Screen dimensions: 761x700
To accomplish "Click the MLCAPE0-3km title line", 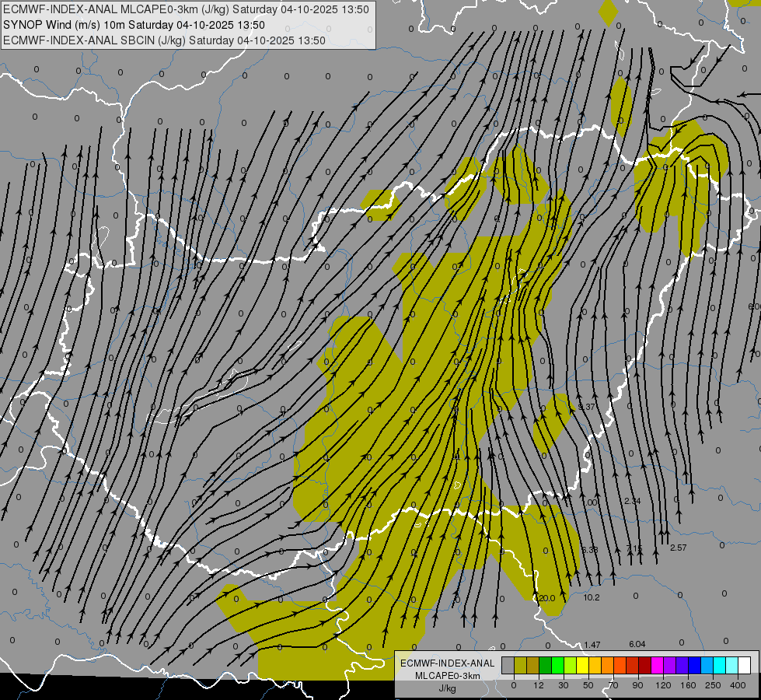I will pyautogui.click(x=186, y=9).
